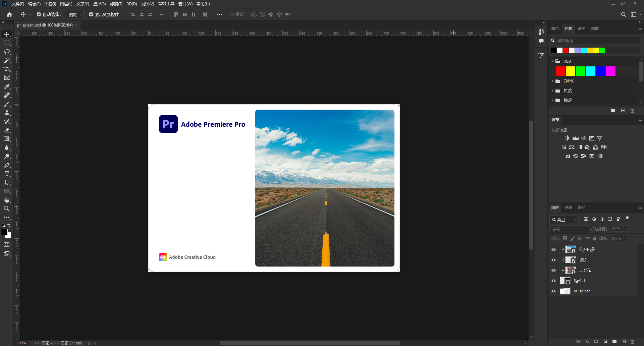Click the more options ellipsis in options bar
Image resolution: width=644 pixels, height=346 pixels.
pos(219,14)
